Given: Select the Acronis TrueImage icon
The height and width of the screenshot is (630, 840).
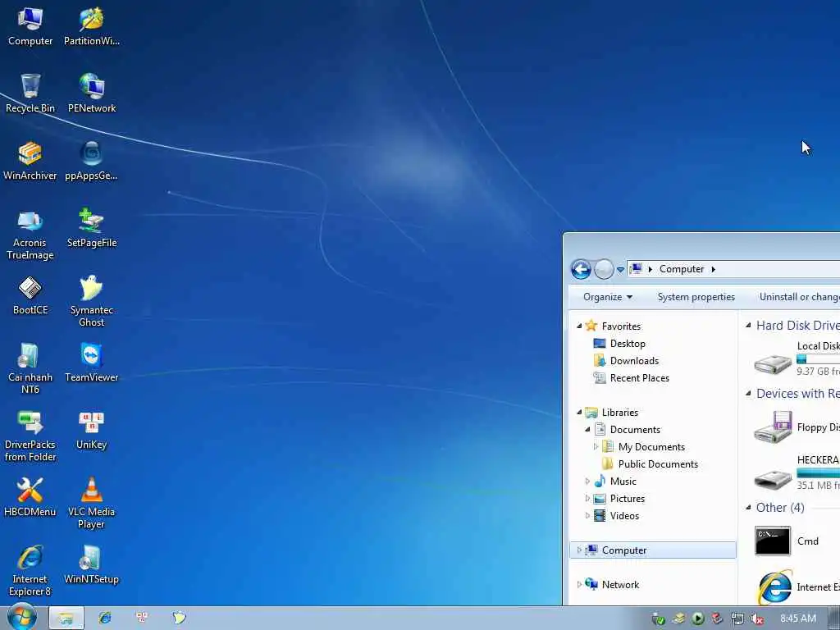Looking at the screenshot, I should pos(30,235).
